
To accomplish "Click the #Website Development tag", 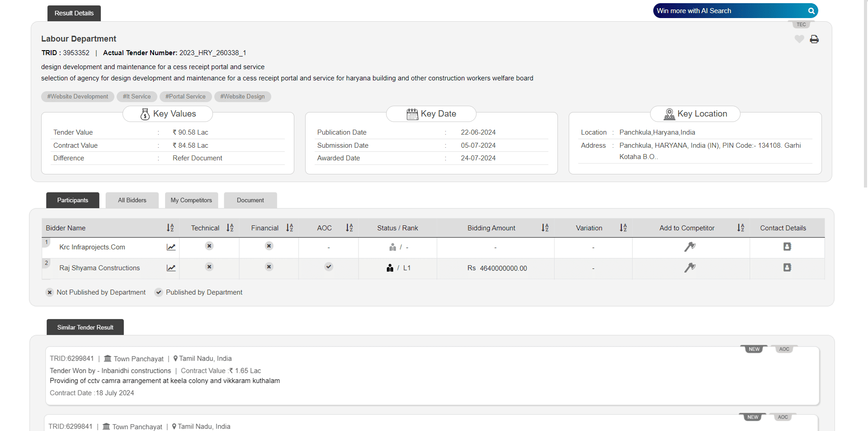I will [x=78, y=97].
